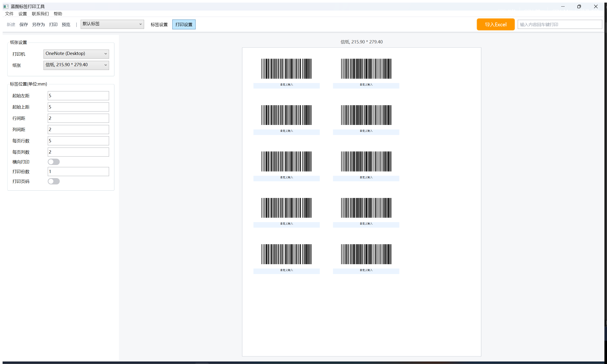This screenshot has height=364, width=607.
Task: Minimize the 蓝图标签打印工具 window
Action: point(563,6)
